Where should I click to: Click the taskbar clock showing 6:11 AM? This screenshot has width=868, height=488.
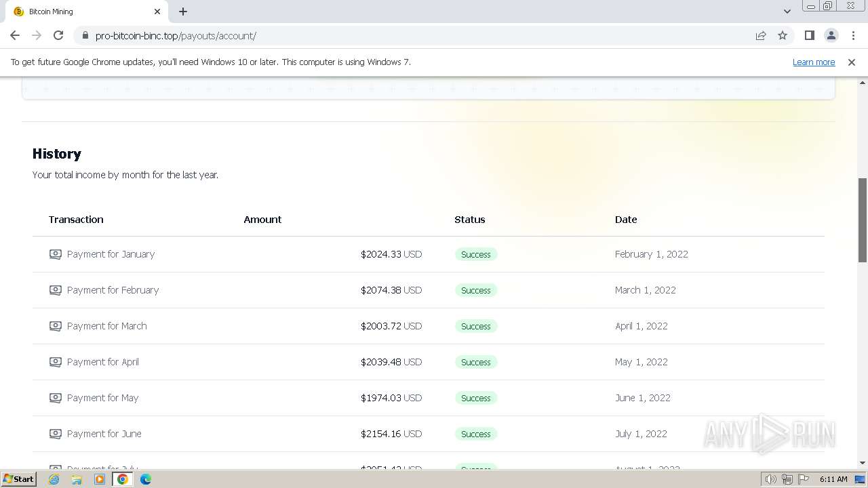pos(833,479)
